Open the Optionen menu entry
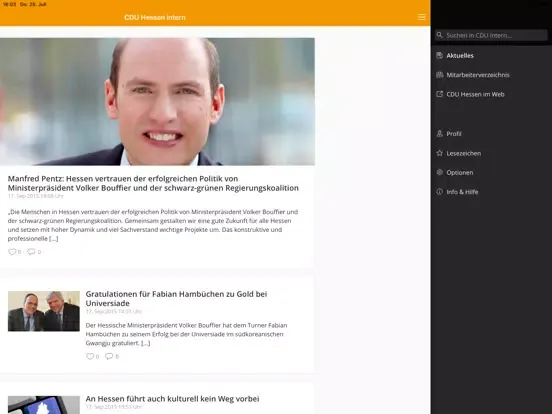This screenshot has height=414, width=552. pyautogui.click(x=460, y=172)
